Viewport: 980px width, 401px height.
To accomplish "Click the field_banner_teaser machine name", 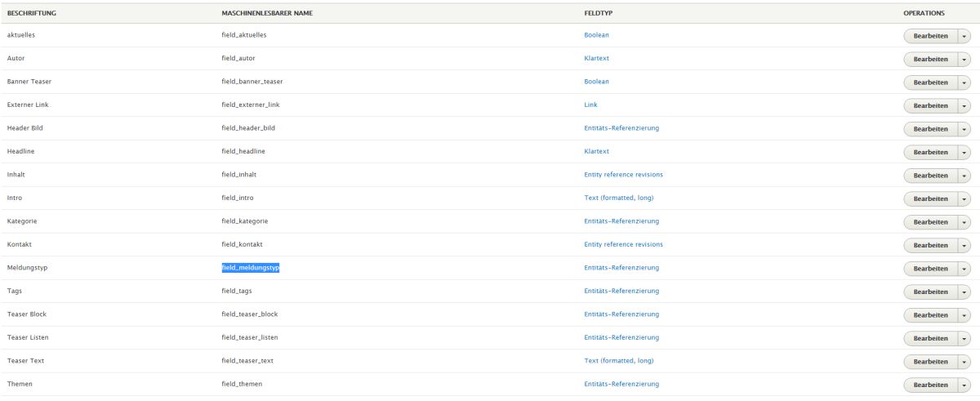I will tap(252, 82).
